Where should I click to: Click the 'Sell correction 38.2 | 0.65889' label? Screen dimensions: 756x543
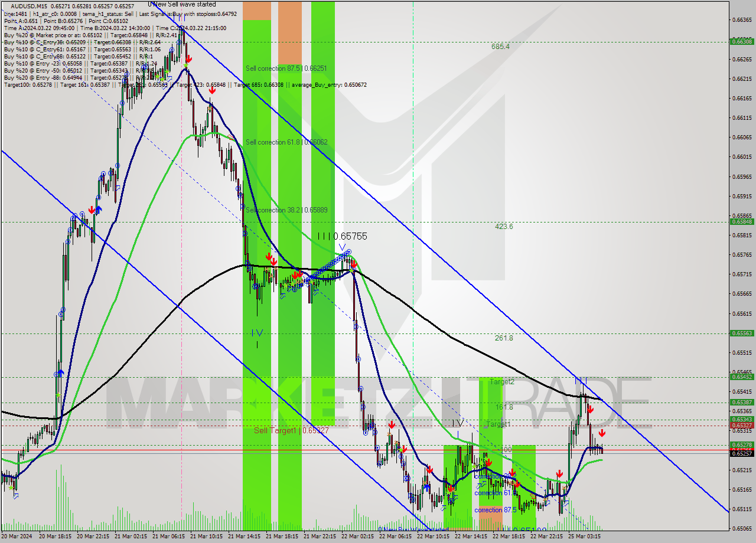pos(286,210)
